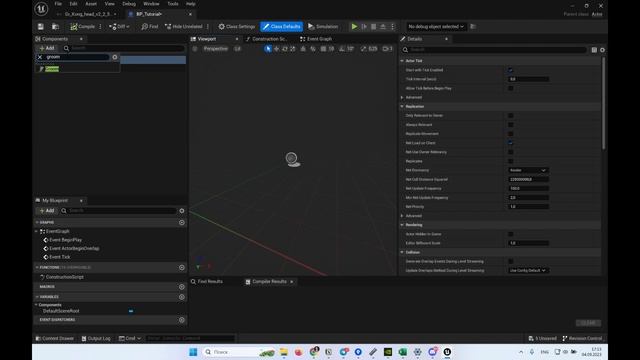Open Details panel settings gear icon
Image resolution: width=640 pixels, height=360 pixels.
point(602,50)
